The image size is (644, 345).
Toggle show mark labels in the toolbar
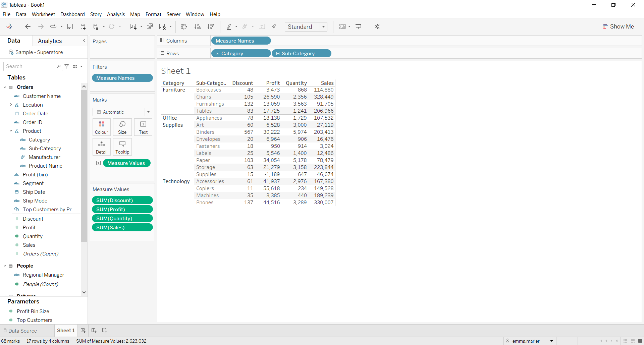click(262, 26)
